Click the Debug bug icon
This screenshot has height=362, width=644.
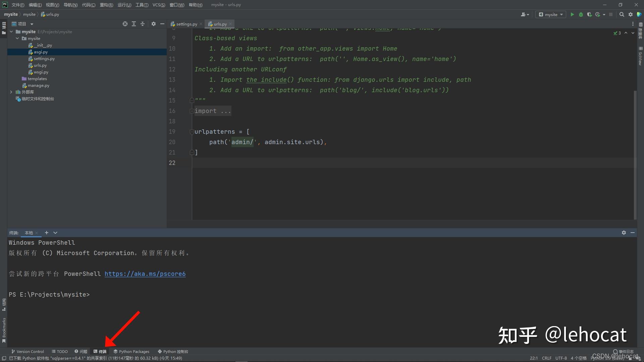pyautogui.click(x=581, y=14)
